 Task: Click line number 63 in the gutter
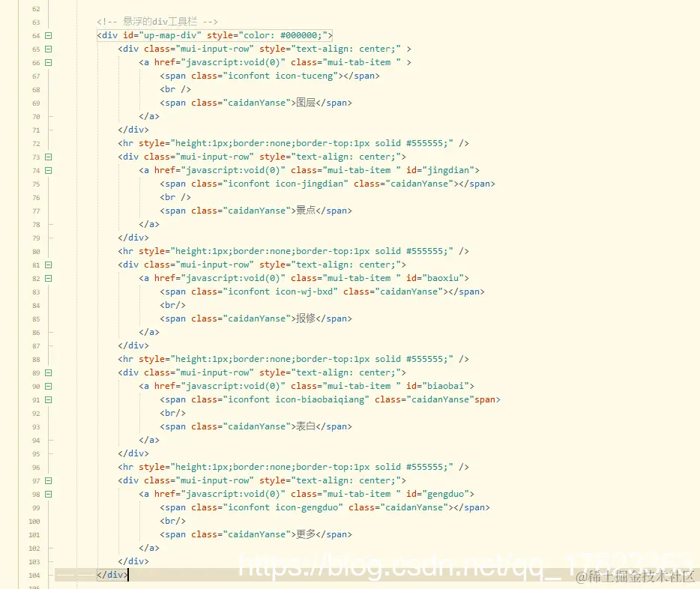coord(36,22)
